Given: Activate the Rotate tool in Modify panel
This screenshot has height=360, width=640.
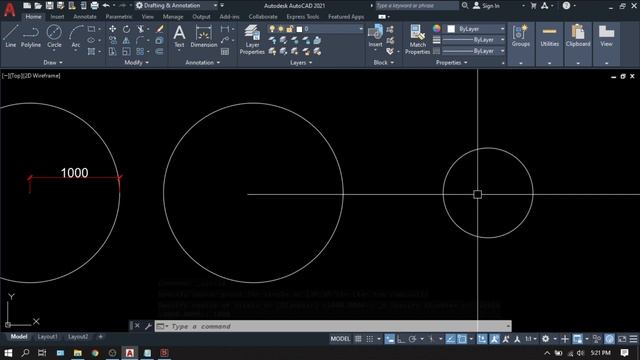Looking at the screenshot, I should click(127, 29).
